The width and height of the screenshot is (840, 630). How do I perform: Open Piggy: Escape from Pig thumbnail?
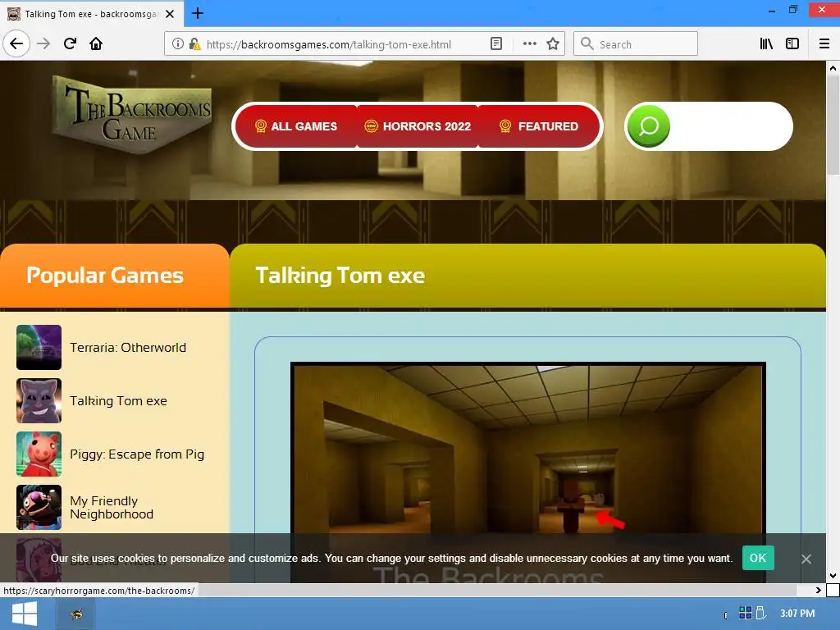(x=39, y=454)
